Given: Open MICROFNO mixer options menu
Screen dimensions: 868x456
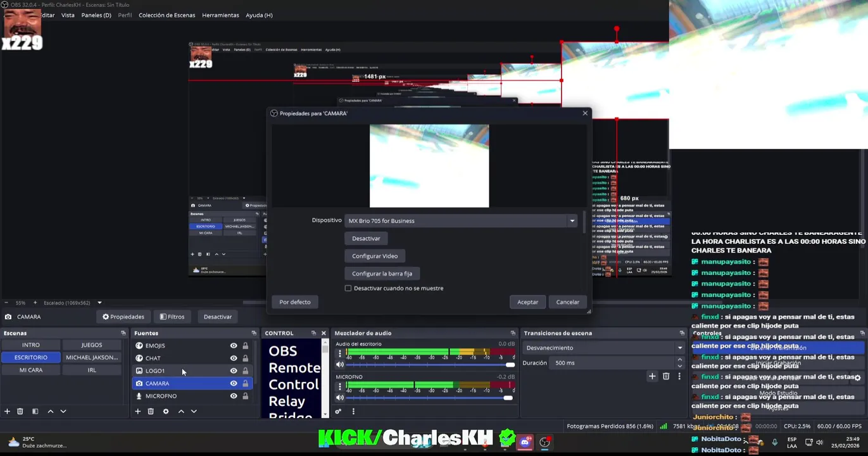Looking at the screenshot, I should click(x=340, y=386).
